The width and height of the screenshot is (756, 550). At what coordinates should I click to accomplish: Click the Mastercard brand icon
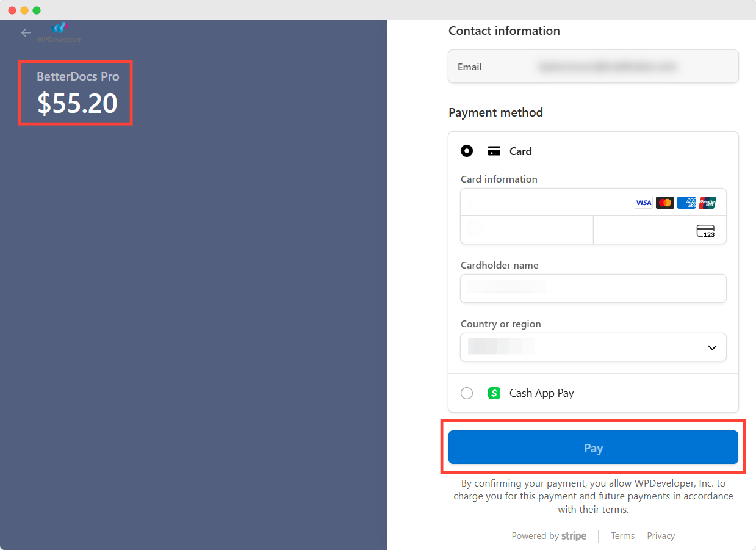(665, 202)
